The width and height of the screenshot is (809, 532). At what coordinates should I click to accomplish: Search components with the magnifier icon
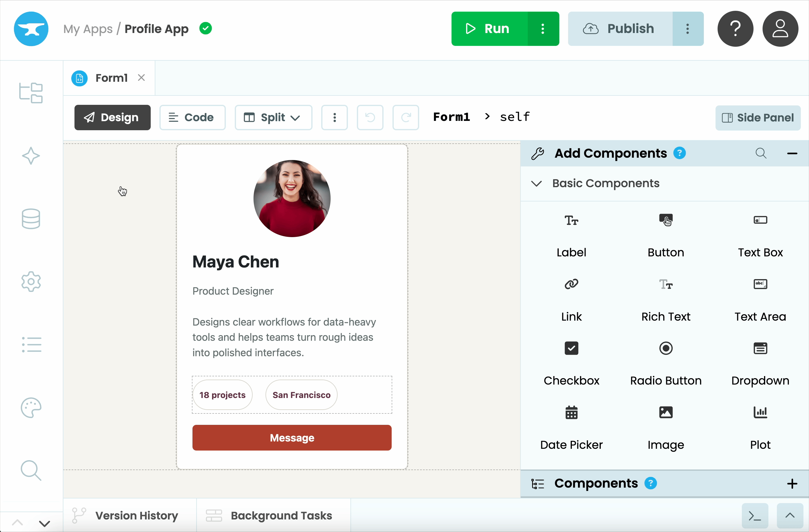(761, 153)
